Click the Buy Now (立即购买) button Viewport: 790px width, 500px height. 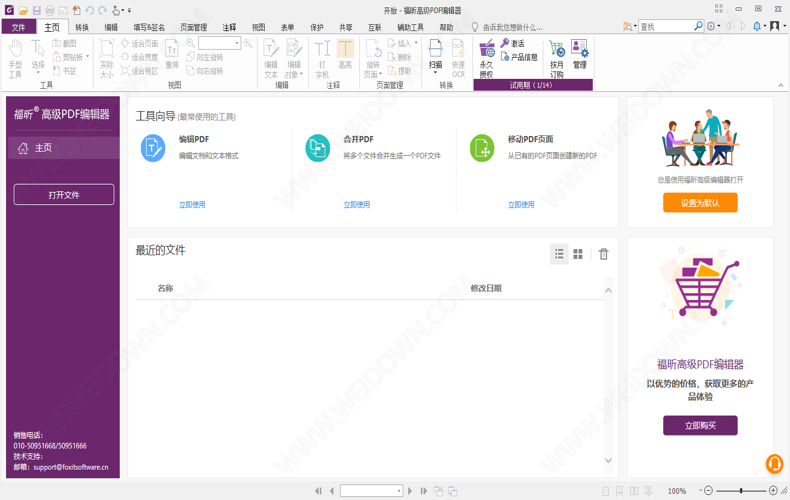coord(700,425)
